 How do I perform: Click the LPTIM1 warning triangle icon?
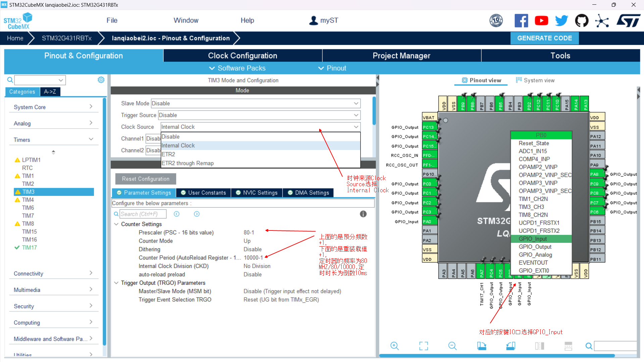(x=17, y=160)
